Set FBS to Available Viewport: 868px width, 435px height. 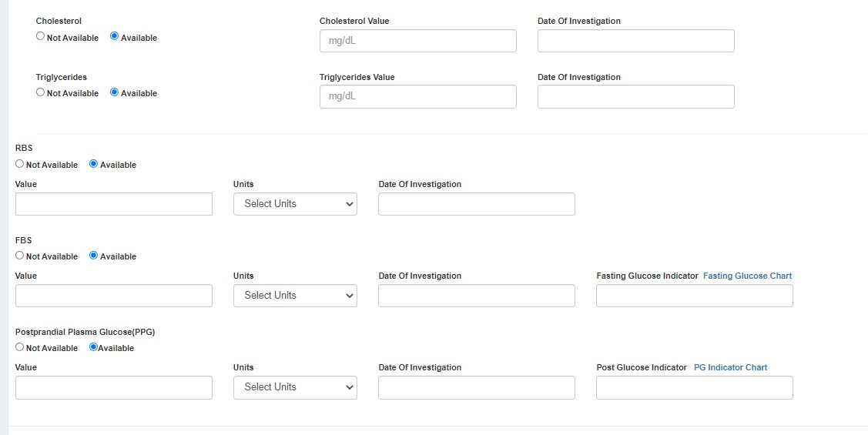(94, 256)
